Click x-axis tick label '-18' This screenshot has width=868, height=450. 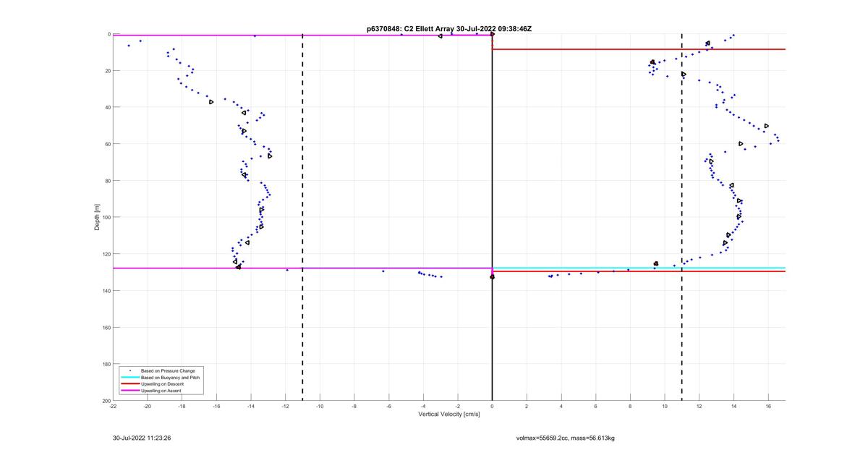[182, 407]
